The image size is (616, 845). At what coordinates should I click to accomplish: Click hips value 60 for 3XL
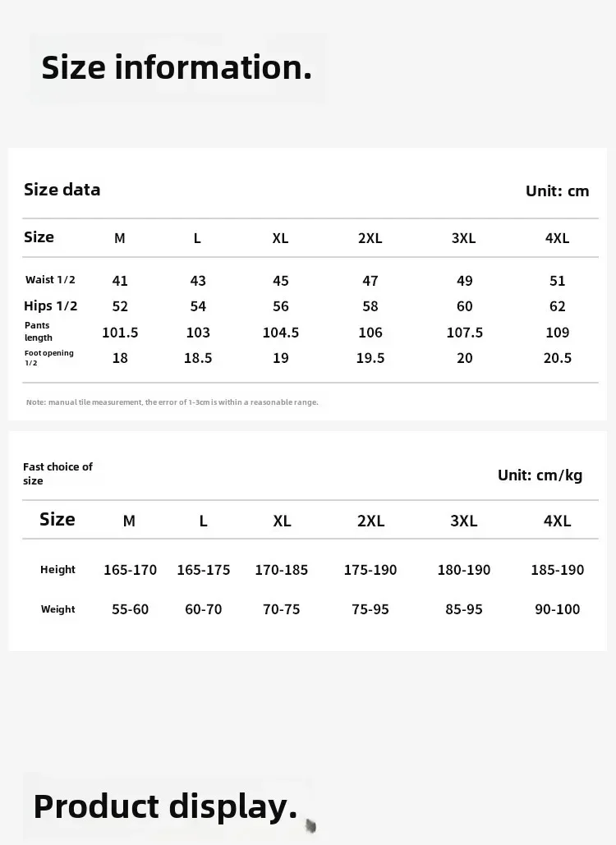pyautogui.click(x=465, y=306)
